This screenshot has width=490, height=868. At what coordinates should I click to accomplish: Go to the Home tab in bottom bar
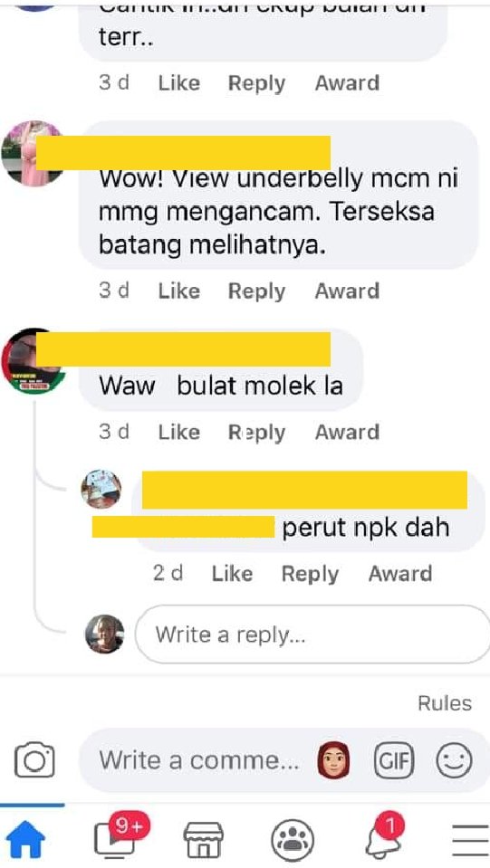pos(25,839)
